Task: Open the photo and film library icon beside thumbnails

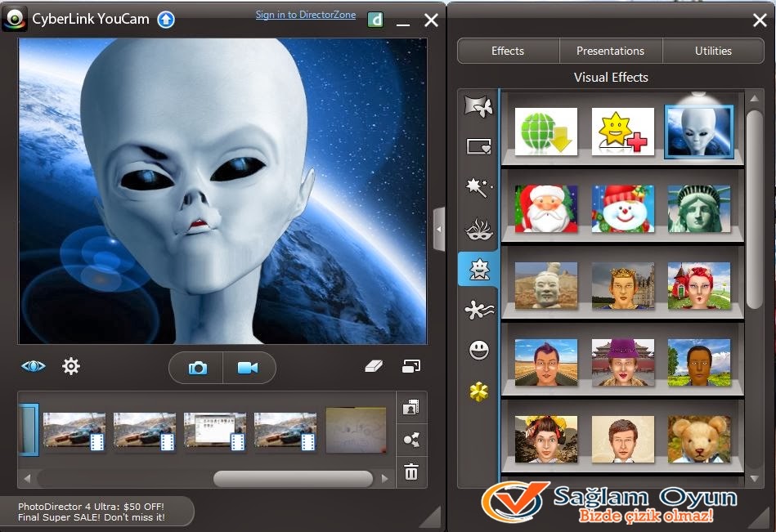Action: [x=410, y=408]
